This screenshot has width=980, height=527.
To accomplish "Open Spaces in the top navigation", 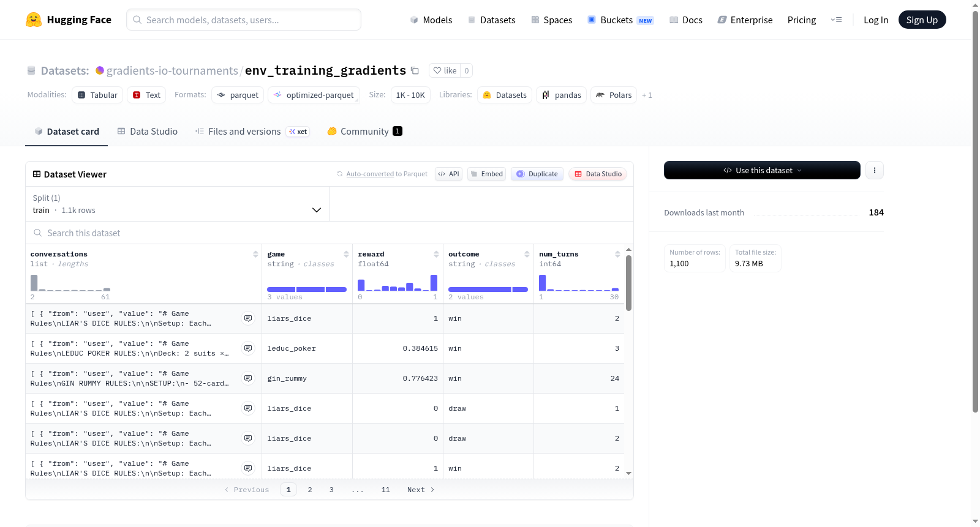I will (x=551, y=20).
